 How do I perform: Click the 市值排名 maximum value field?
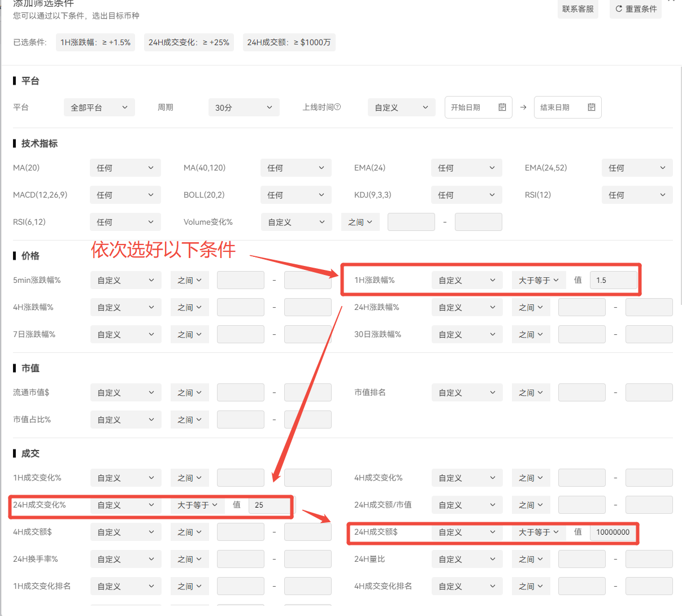649,392
